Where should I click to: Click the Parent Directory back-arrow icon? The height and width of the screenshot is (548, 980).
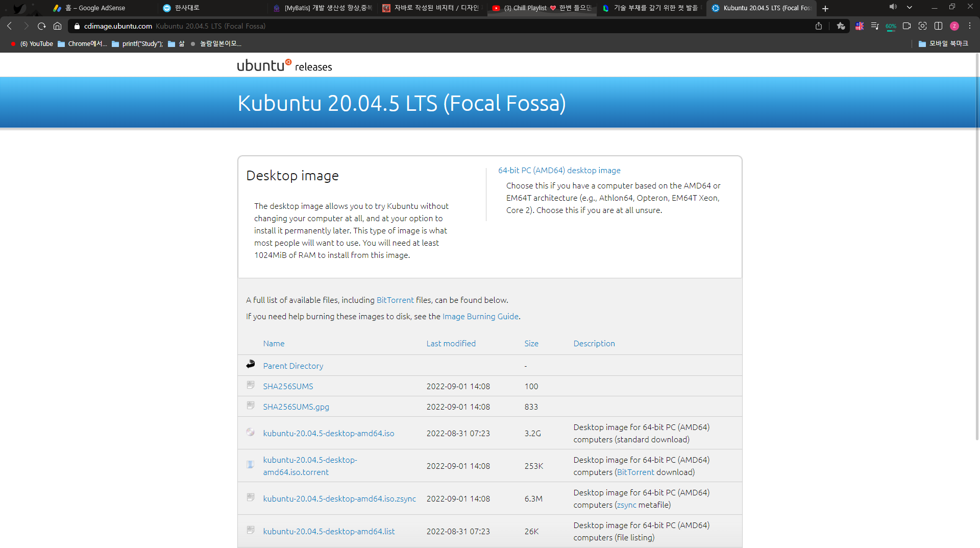[251, 364]
